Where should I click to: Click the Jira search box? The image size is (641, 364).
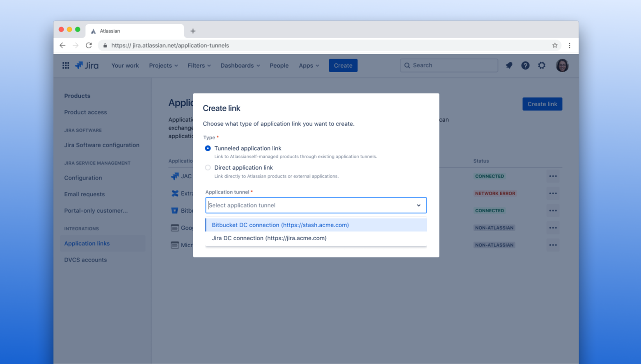click(449, 66)
